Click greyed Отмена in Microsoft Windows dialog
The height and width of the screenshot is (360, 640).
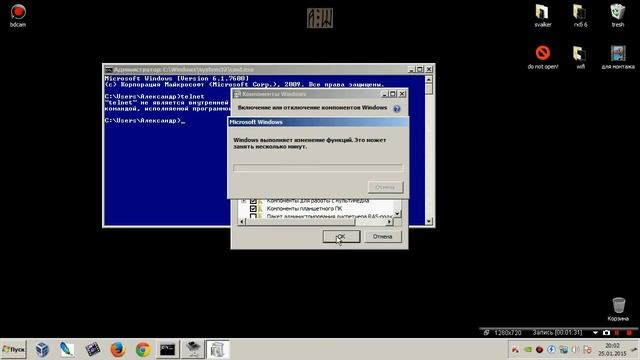[x=385, y=187]
